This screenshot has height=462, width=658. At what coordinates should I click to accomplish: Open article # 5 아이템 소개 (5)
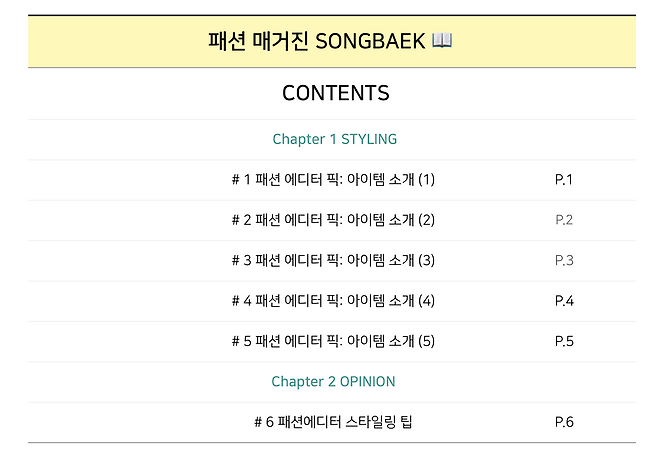click(333, 341)
